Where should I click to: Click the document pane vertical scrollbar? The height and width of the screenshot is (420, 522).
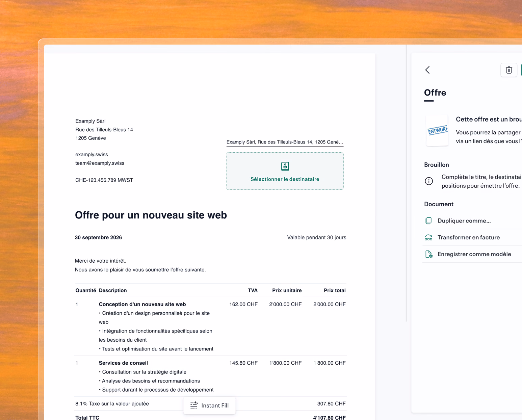(x=406, y=183)
